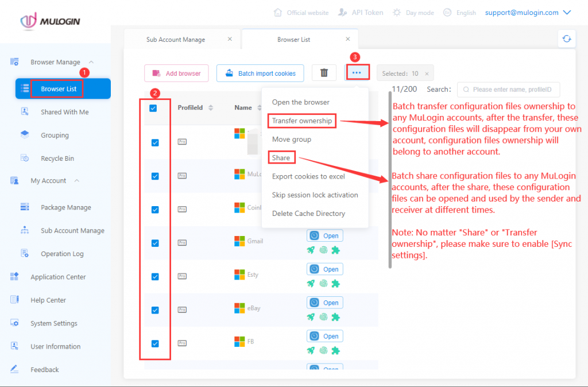The height and width of the screenshot is (387, 588).
Task: Click the Sub Account Manage icon
Action: click(x=25, y=230)
